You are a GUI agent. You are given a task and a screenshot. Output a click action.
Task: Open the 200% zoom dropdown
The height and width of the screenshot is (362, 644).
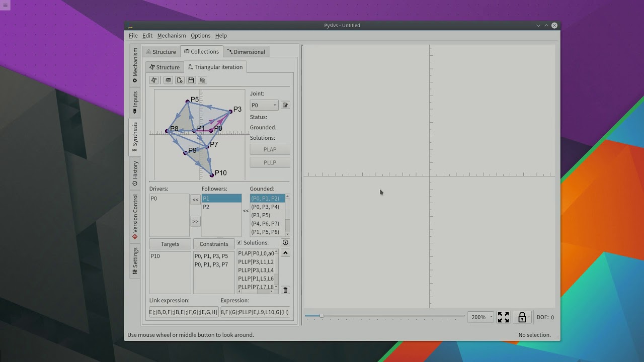[x=480, y=317]
